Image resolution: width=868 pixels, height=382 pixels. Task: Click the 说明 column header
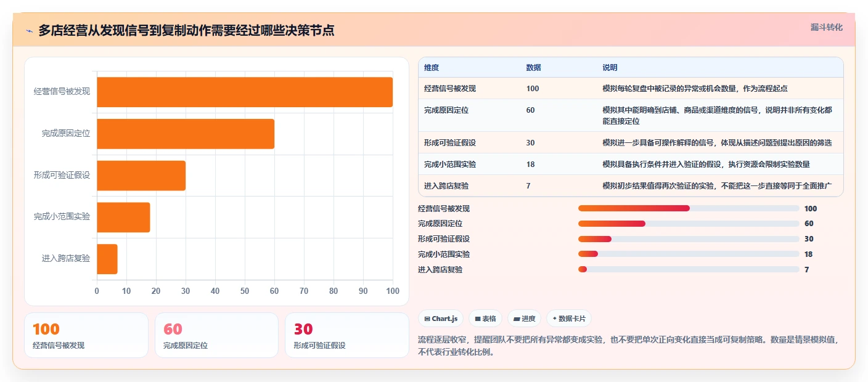[610, 68]
